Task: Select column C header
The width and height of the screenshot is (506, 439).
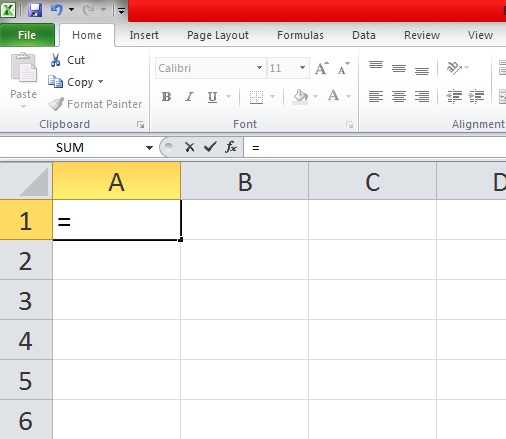Action: click(373, 181)
